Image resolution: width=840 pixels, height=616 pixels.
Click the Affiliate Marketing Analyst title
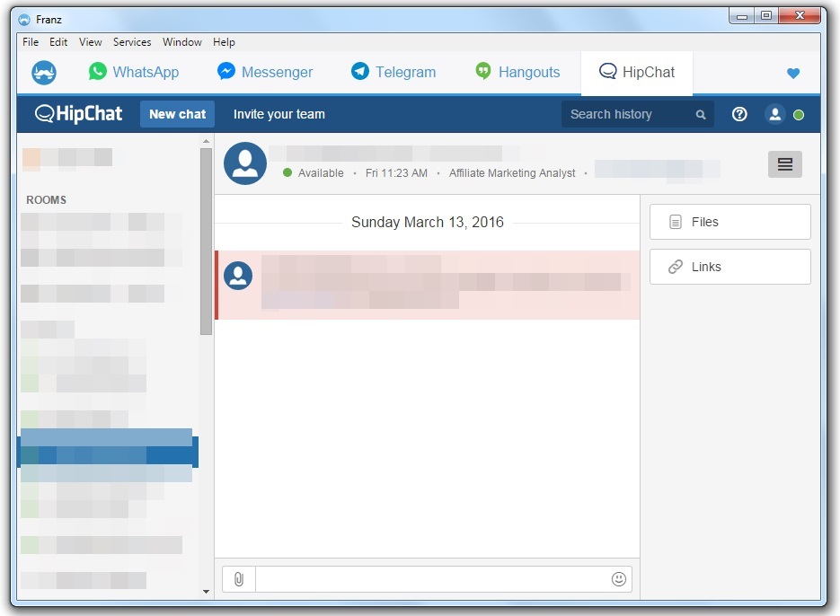tap(512, 173)
